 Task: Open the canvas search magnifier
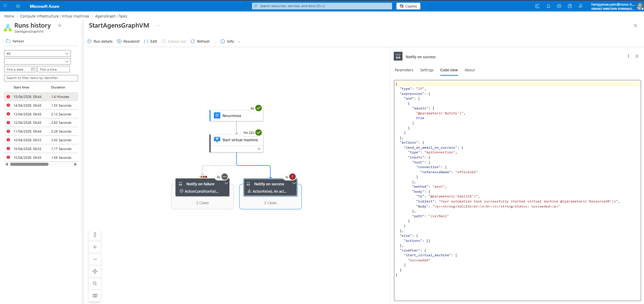(x=95, y=283)
